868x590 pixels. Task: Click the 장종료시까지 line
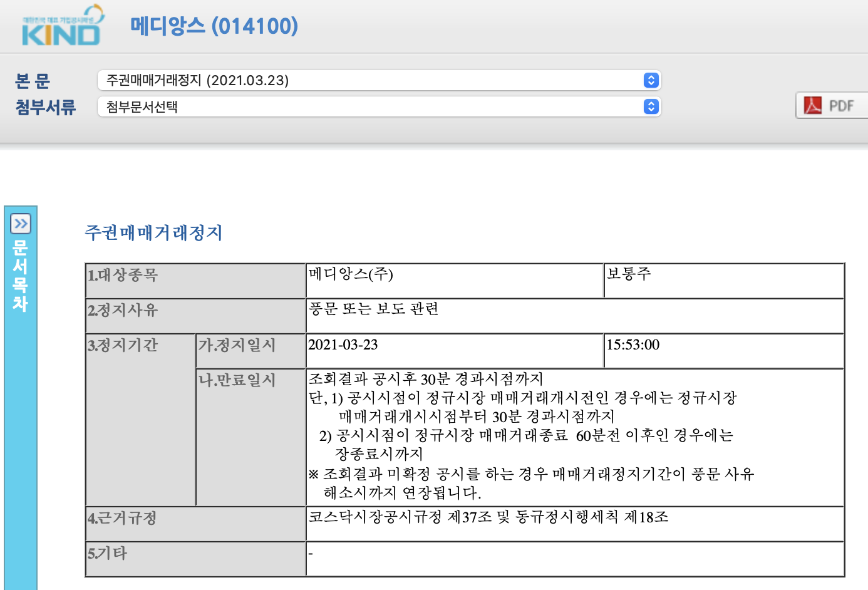pos(379,454)
